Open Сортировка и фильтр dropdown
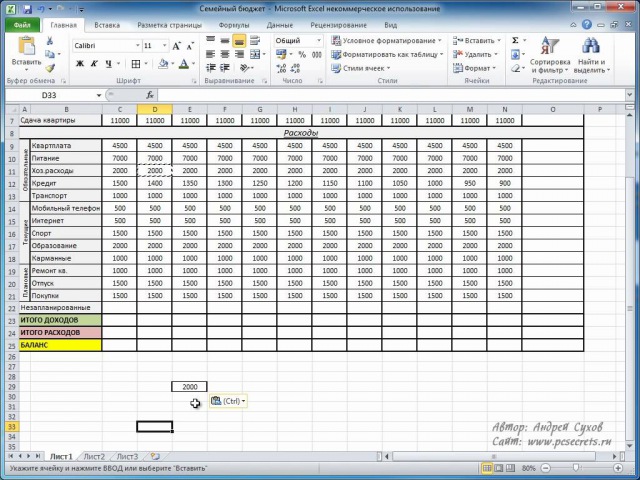Screen dimensions: 640x480 (x=550, y=55)
